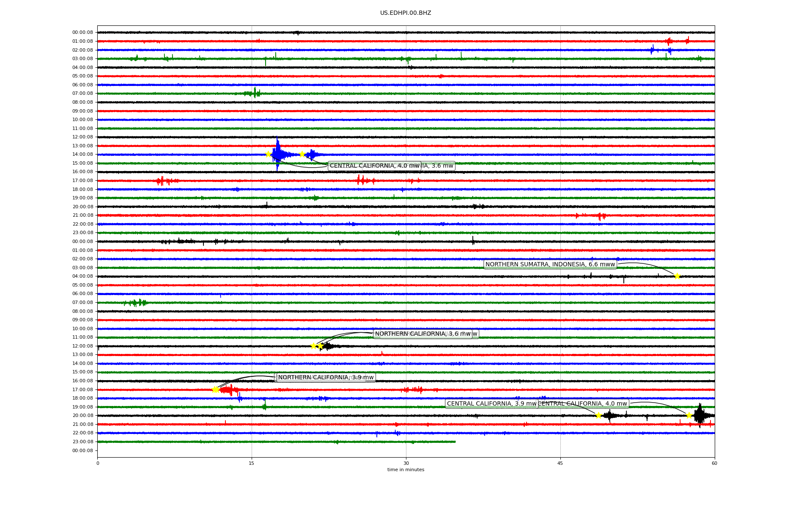The height and width of the screenshot is (508, 812).
Task: Click the 30 tick label on the x-axis
Action: click(x=406, y=463)
